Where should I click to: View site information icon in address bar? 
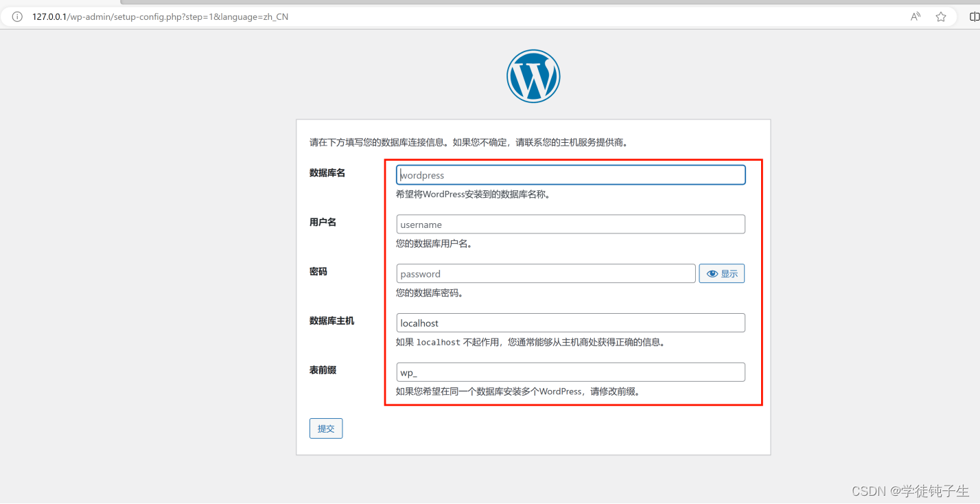(x=17, y=16)
